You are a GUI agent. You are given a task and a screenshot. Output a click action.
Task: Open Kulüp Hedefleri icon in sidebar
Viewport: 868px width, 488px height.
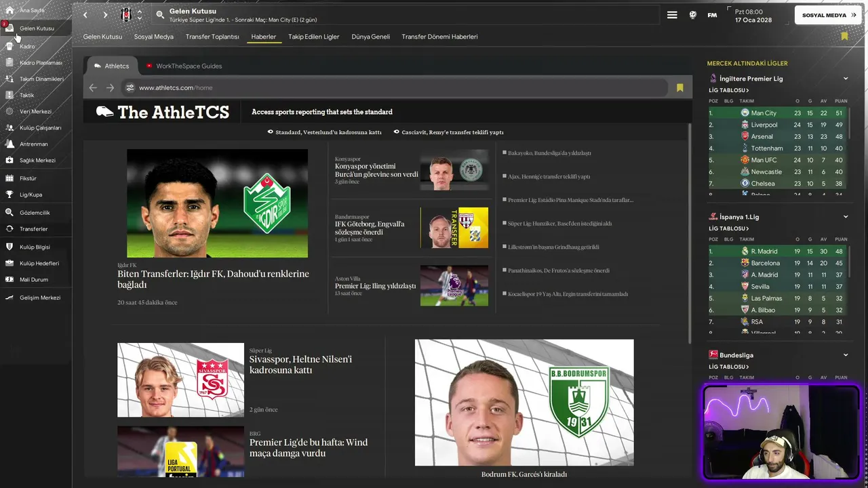tap(9, 263)
